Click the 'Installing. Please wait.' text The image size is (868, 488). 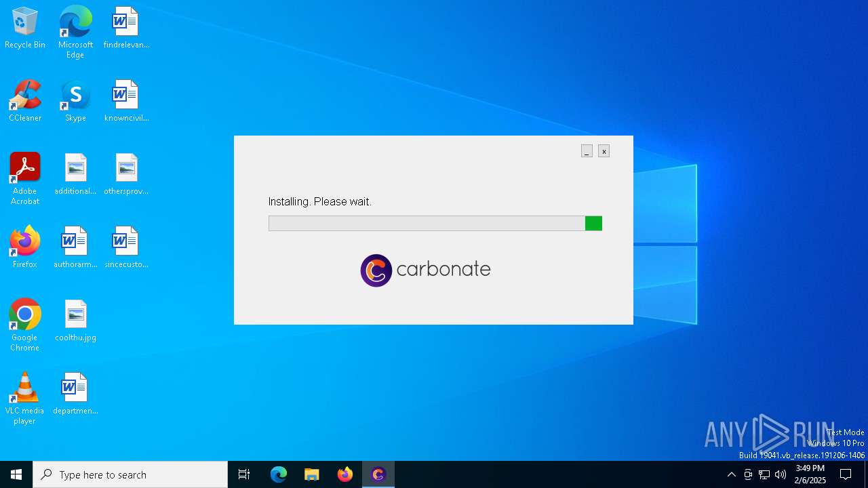point(320,202)
